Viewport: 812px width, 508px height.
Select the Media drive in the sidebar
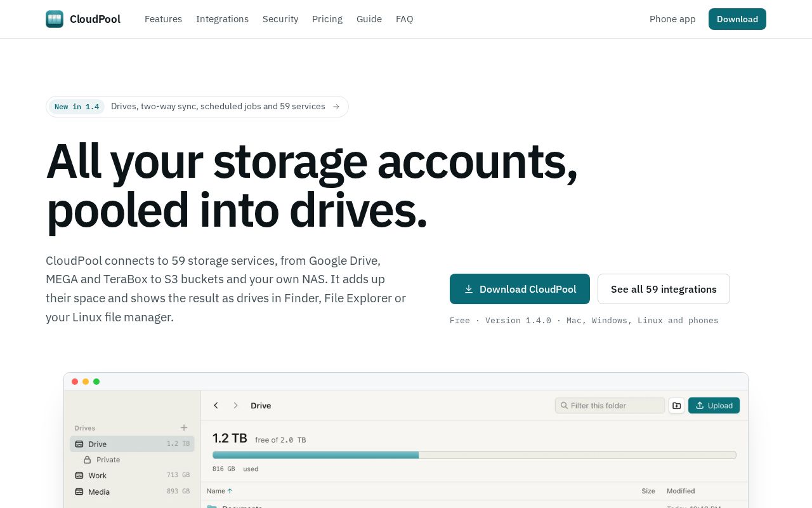coord(132,492)
